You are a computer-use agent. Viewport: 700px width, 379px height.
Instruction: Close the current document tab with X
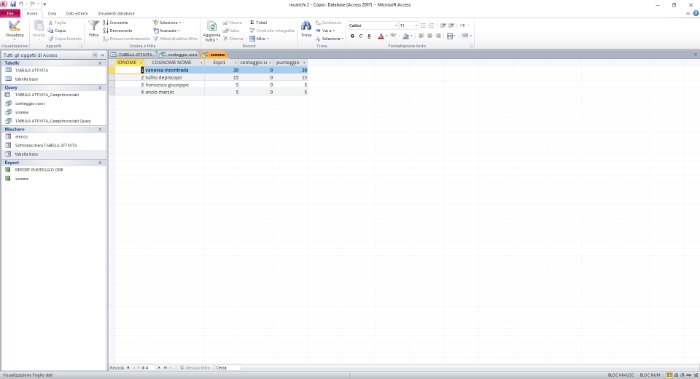pos(695,54)
